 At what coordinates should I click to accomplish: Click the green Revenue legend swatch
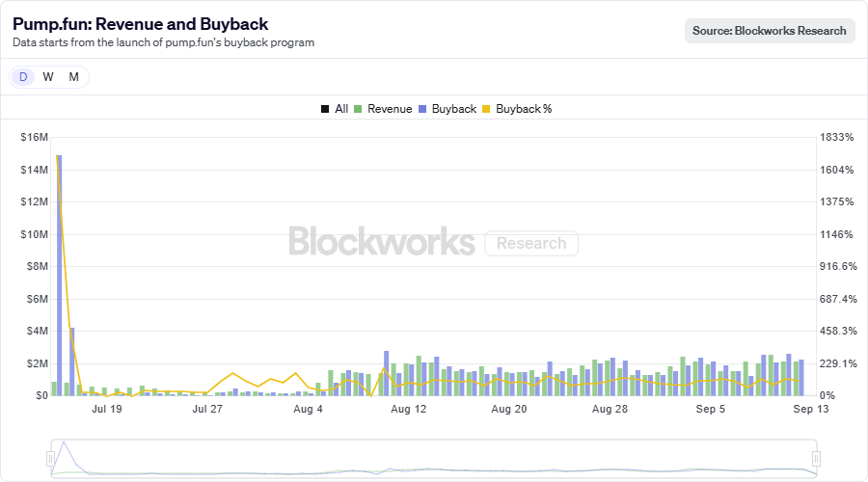pyautogui.click(x=358, y=109)
